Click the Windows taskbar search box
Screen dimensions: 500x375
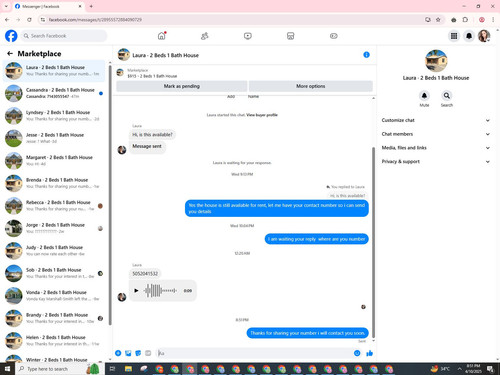[60, 369]
